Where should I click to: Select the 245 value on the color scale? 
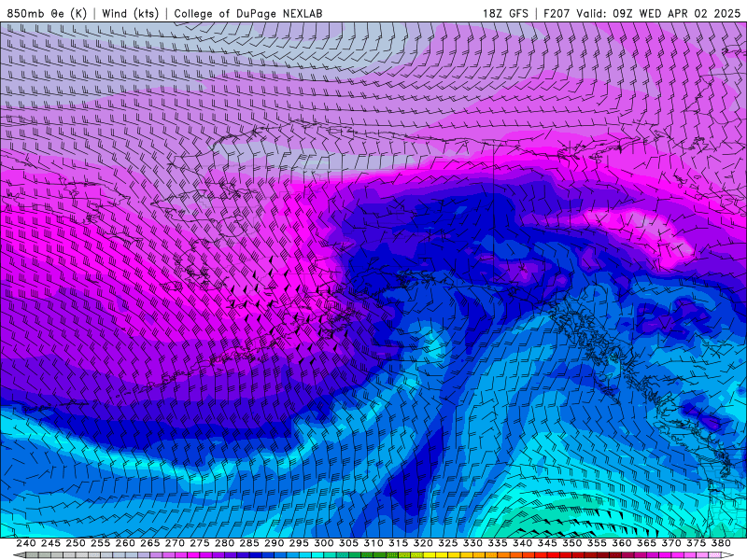(x=50, y=543)
